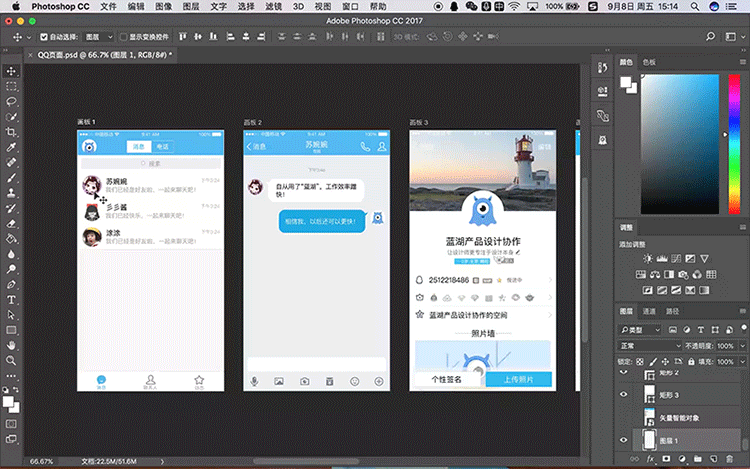Open macOS Spotlight search

click(695, 7)
